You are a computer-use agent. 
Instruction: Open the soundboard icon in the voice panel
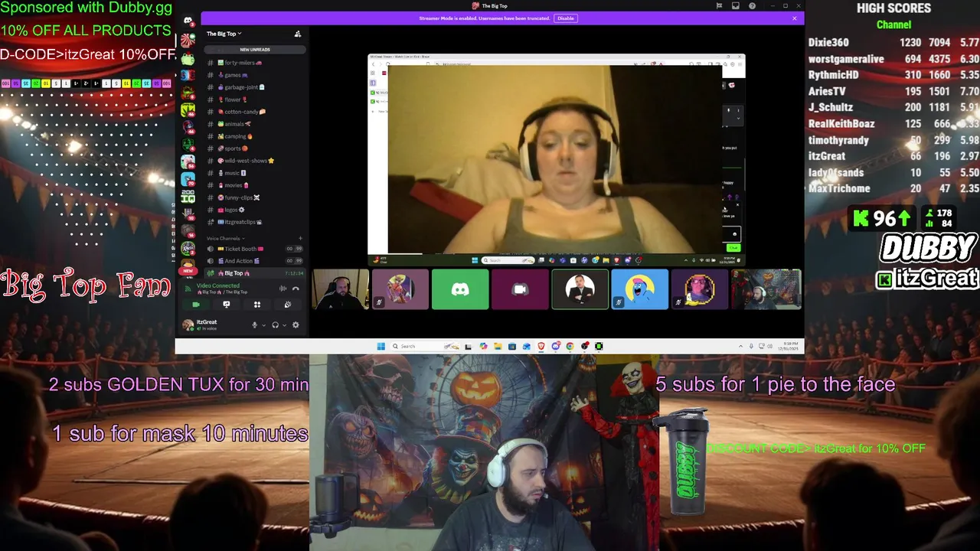point(288,305)
